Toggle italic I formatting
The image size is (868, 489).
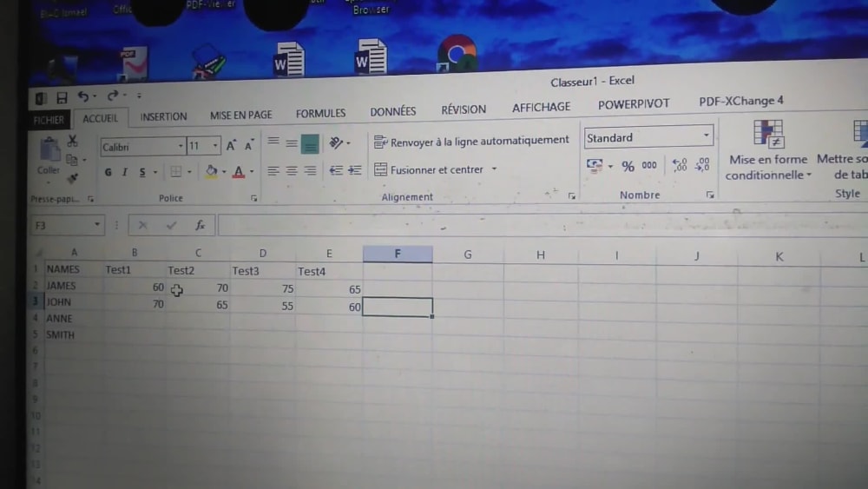(x=125, y=172)
